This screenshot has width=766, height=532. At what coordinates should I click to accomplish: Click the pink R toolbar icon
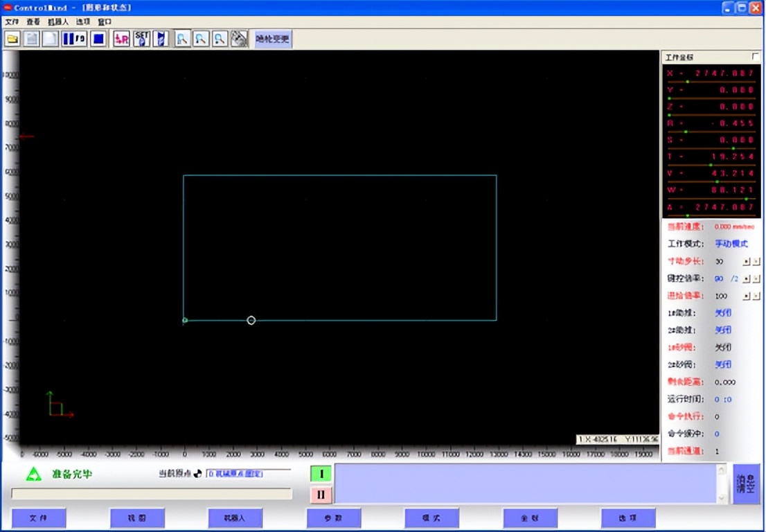tap(122, 39)
